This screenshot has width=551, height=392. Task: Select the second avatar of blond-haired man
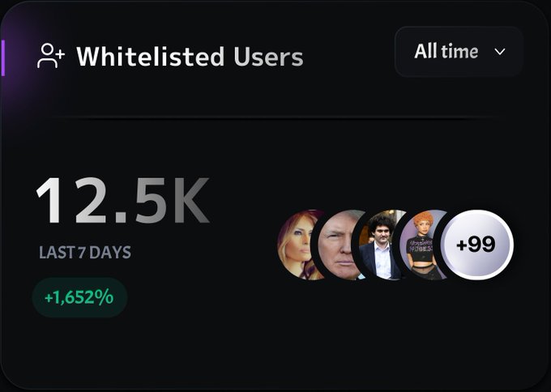click(336, 245)
